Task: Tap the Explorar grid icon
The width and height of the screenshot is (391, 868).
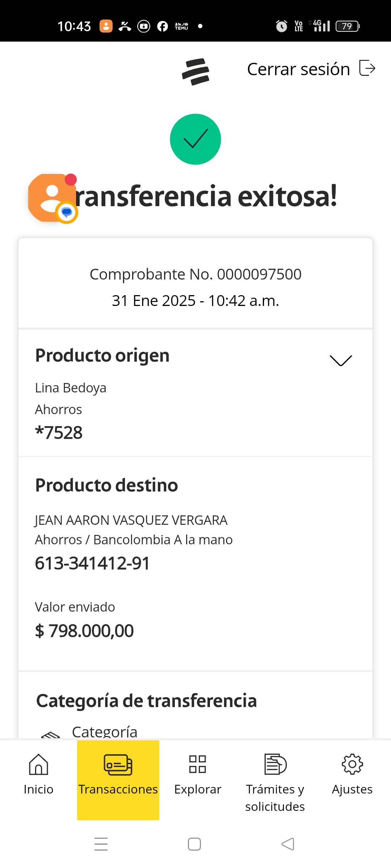Action: [198, 764]
